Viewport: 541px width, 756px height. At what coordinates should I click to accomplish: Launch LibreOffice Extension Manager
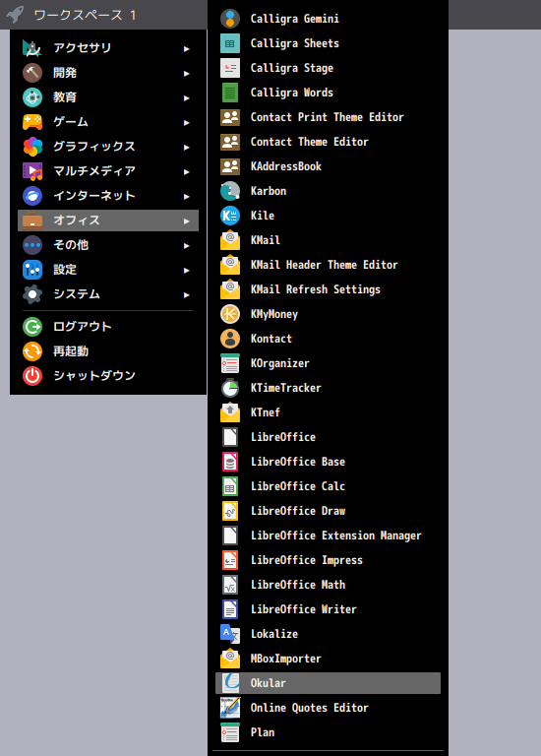328,535
